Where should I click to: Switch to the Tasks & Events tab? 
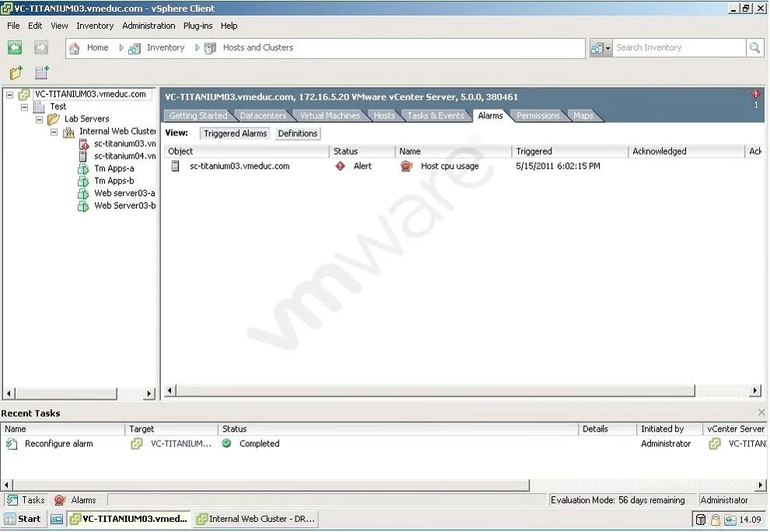coord(436,116)
